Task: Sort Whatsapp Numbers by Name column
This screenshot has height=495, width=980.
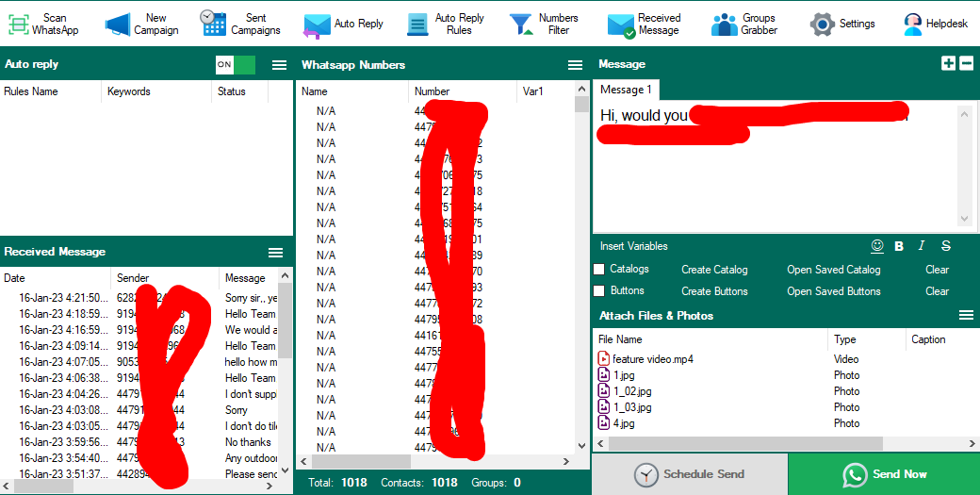Action: 352,91
